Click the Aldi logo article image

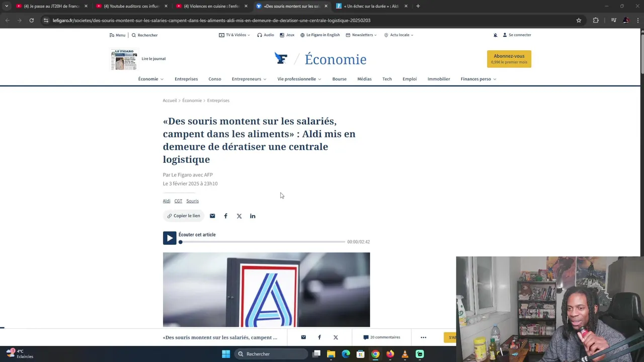point(266,290)
